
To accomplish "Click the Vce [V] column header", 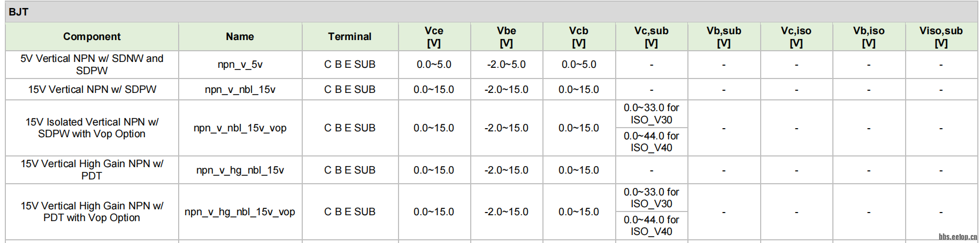I will [434, 36].
